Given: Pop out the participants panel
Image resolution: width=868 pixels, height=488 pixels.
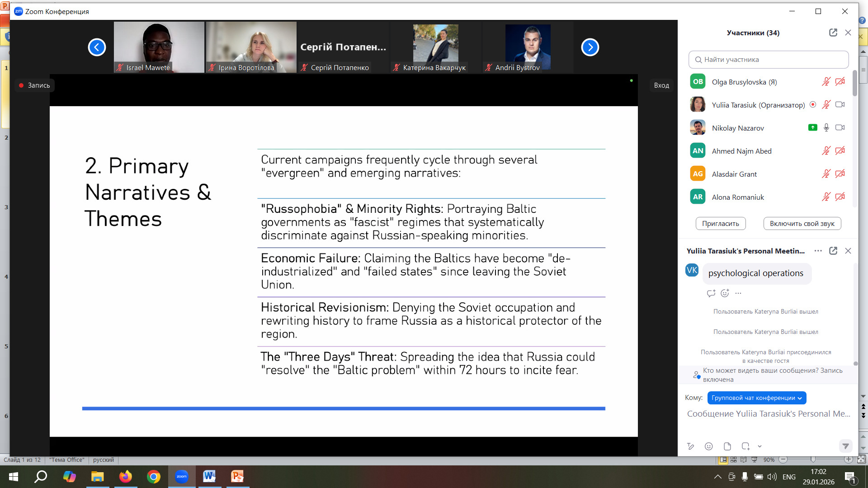Looking at the screenshot, I should pyautogui.click(x=833, y=33).
